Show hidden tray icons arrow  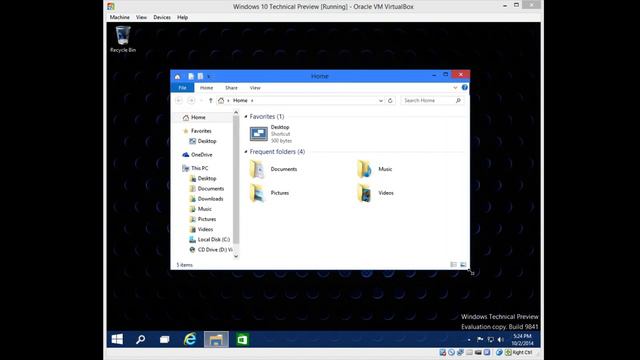point(469,340)
